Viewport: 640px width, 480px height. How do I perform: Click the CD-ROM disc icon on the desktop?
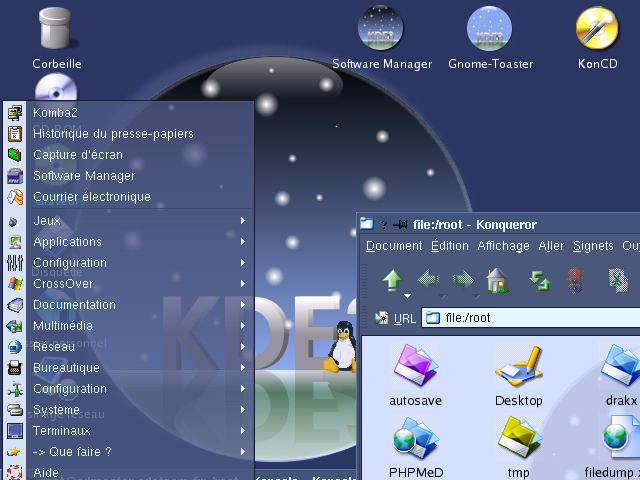[x=56, y=87]
